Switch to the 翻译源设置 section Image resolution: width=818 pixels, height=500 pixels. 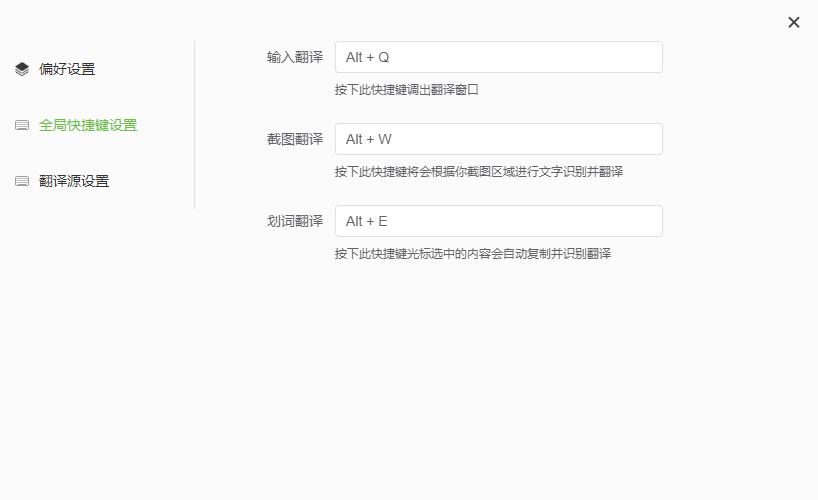(74, 181)
